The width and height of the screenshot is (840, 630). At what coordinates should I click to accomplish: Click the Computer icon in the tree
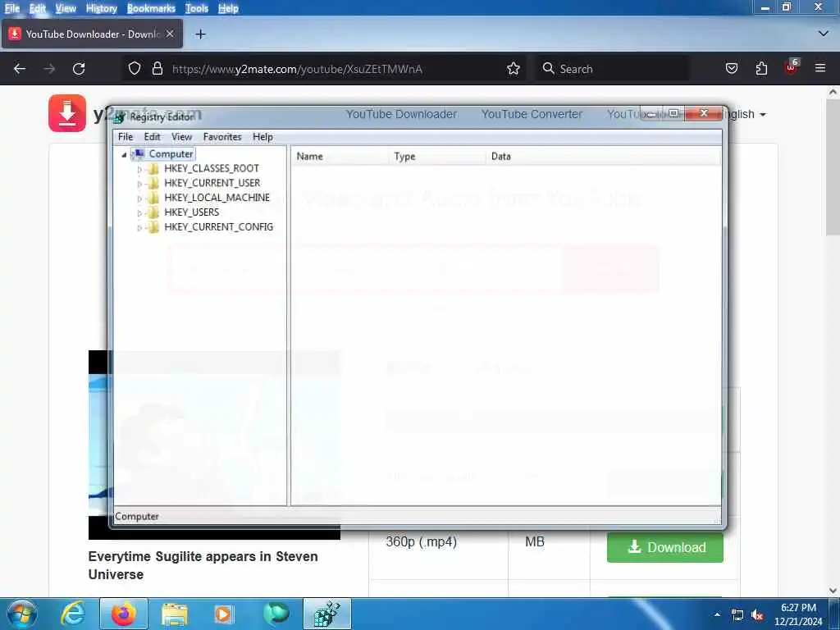click(138, 154)
